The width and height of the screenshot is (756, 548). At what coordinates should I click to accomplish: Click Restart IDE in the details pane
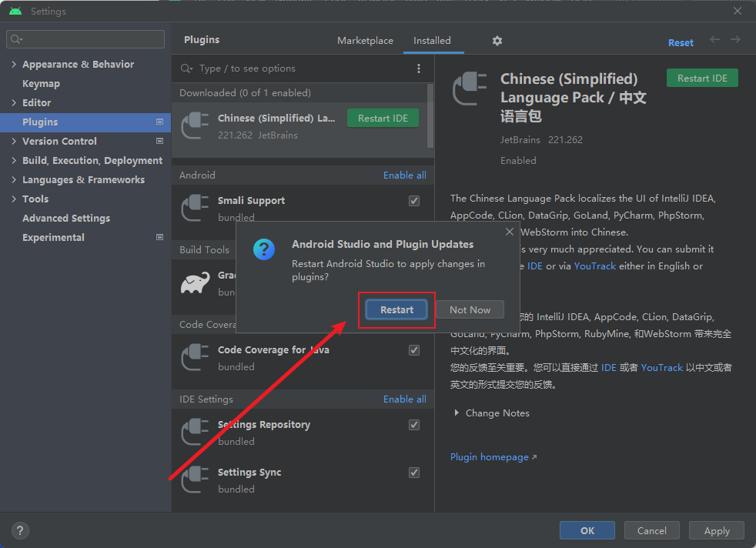coord(702,78)
